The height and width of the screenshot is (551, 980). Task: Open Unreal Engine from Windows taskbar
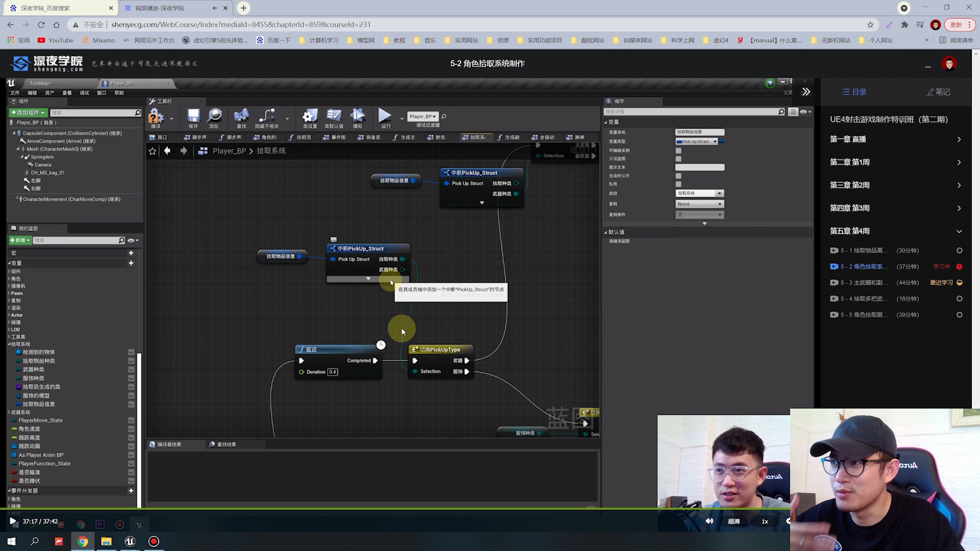tap(130, 541)
